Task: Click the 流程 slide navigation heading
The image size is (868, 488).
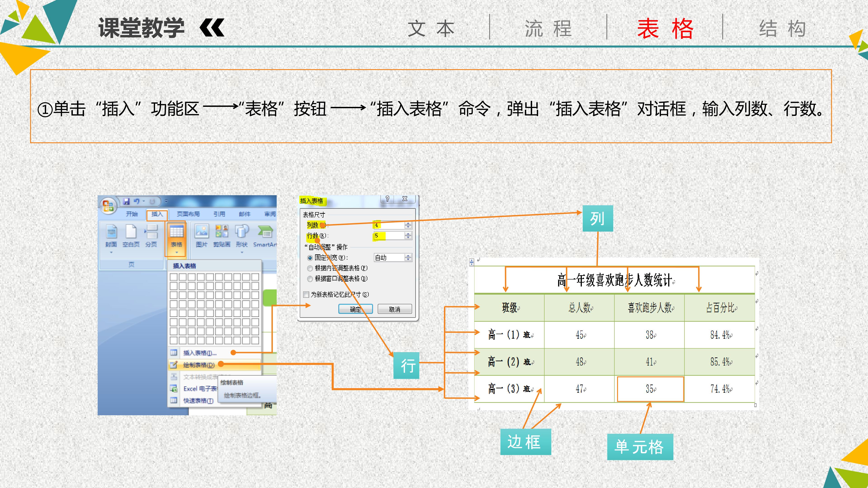Action: click(548, 29)
